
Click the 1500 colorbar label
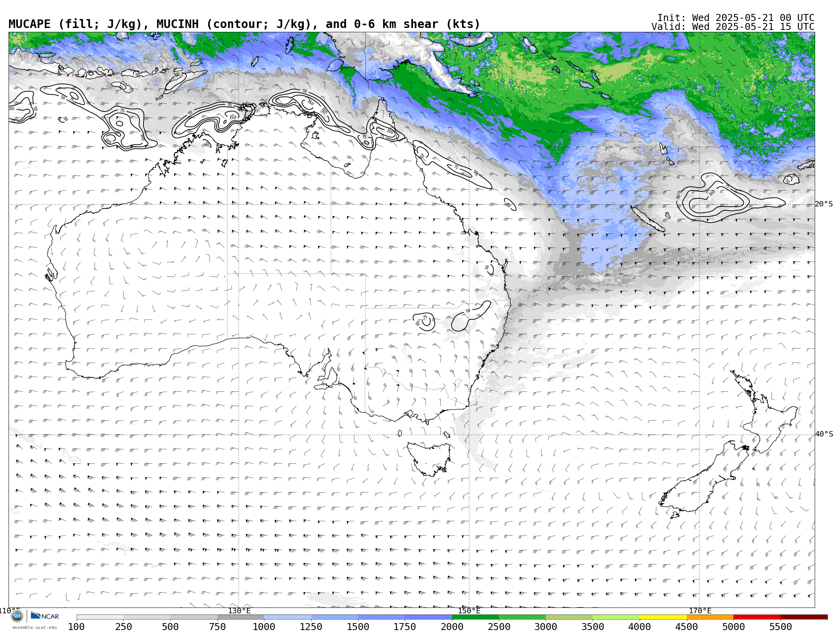click(358, 627)
